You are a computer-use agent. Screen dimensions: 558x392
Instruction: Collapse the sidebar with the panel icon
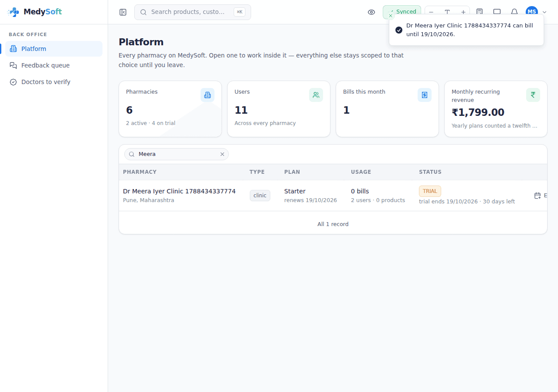[123, 12]
